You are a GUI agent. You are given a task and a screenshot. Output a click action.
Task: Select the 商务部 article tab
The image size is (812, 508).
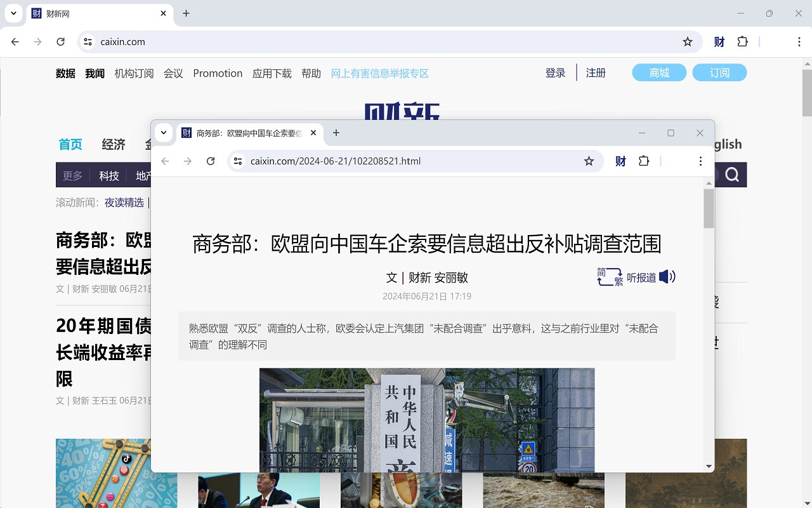[250, 133]
